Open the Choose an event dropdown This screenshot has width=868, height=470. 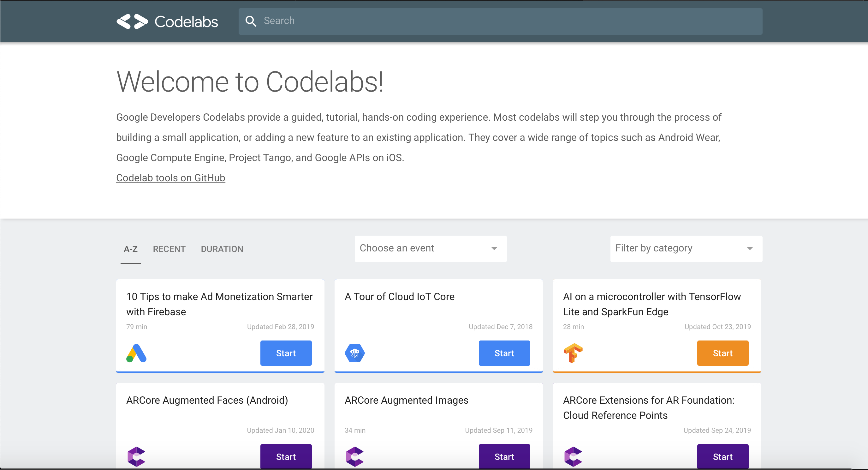(x=430, y=249)
